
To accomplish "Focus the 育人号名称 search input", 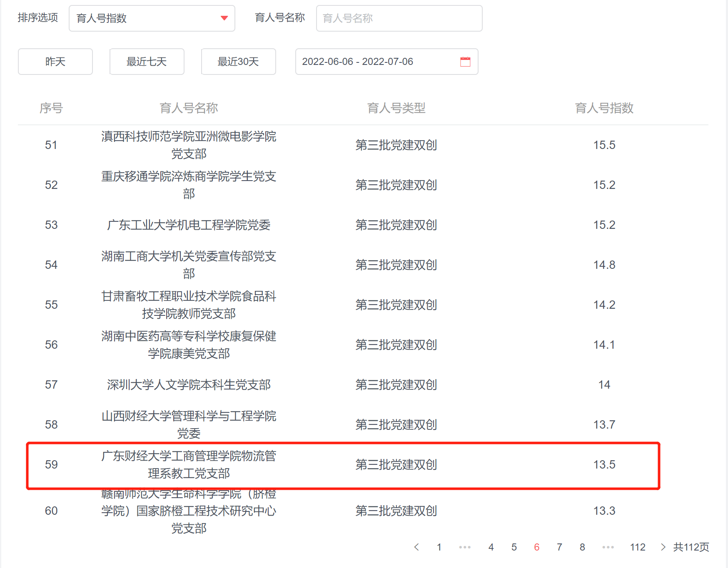I will [x=399, y=18].
